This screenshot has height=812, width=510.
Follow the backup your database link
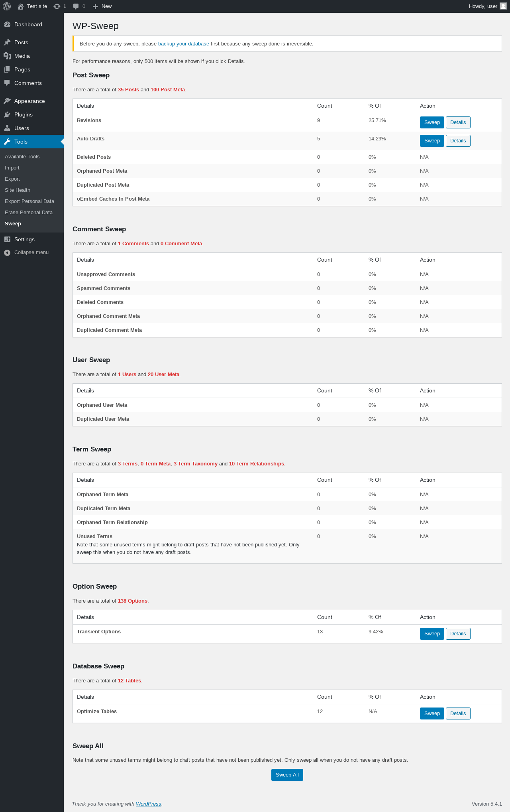pyautogui.click(x=184, y=44)
